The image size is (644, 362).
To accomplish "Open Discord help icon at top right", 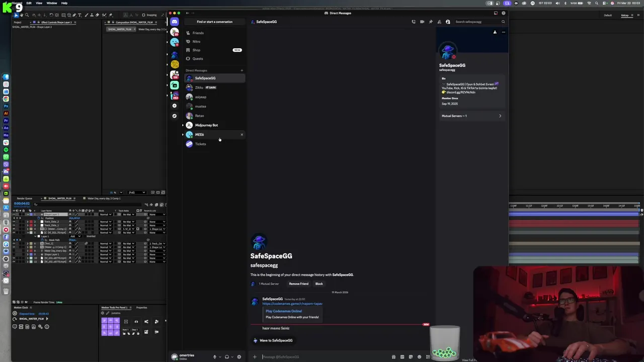I will coord(504,13).
